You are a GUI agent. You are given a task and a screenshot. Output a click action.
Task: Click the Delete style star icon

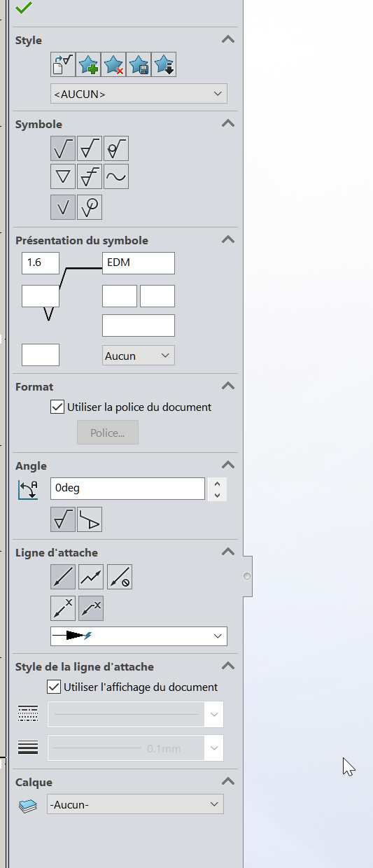click(113, 65)
